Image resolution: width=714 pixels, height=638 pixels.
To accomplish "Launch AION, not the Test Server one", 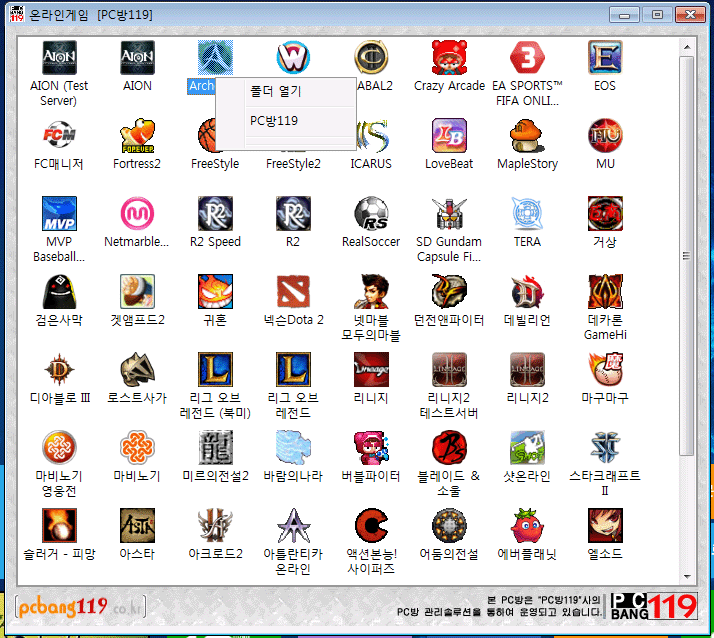I will click(x=137, y=58).
